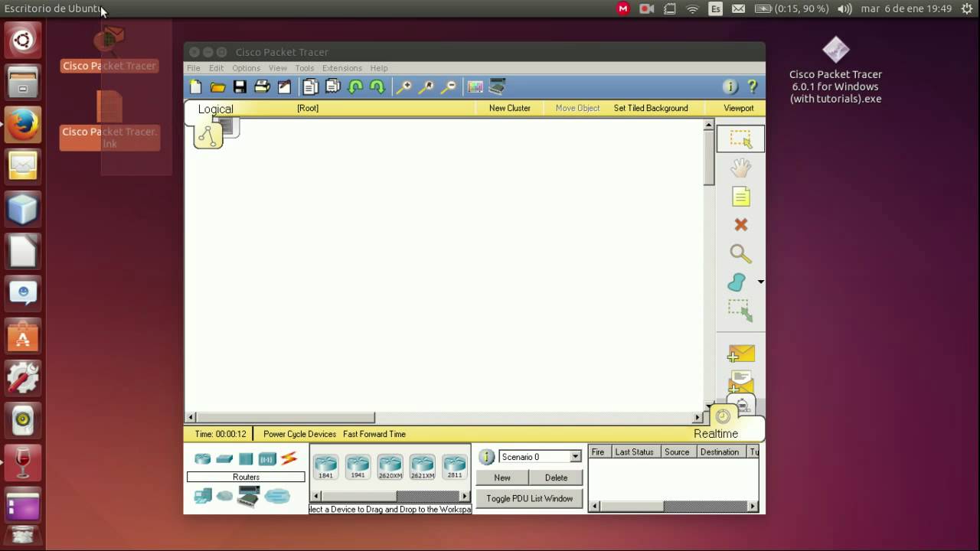
Task: Open Firefox from the Ubuntu launcher
Action: (23, 124)
